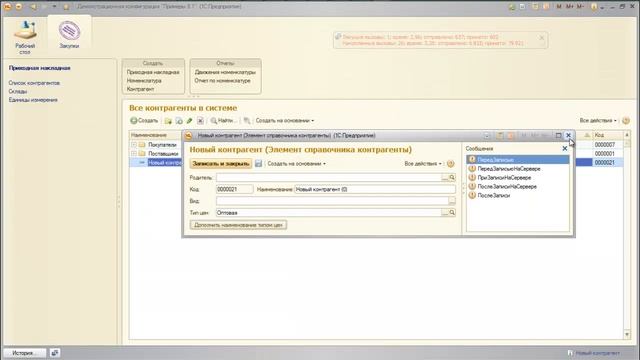The height and width of the screenshot is (360, 640).
Task: Click the save diskette icon in dialog
Action: pyautogui.click(x=258, y=164)
